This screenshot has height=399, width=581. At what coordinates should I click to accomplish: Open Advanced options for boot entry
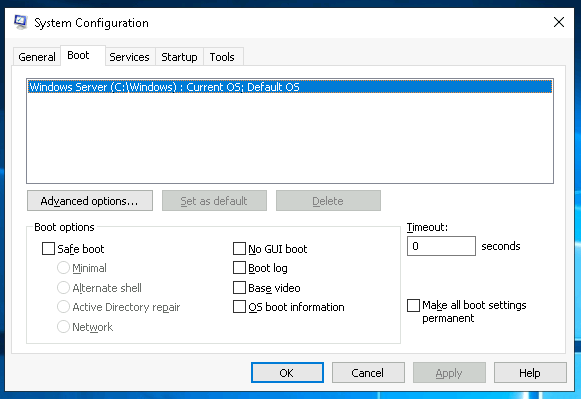(x=90, y=201)
